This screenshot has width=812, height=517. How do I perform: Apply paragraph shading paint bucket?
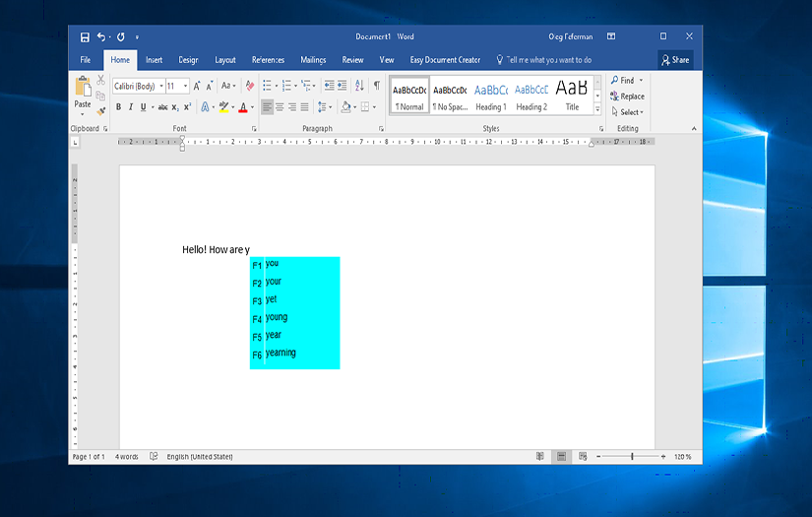tap(345, 107)
